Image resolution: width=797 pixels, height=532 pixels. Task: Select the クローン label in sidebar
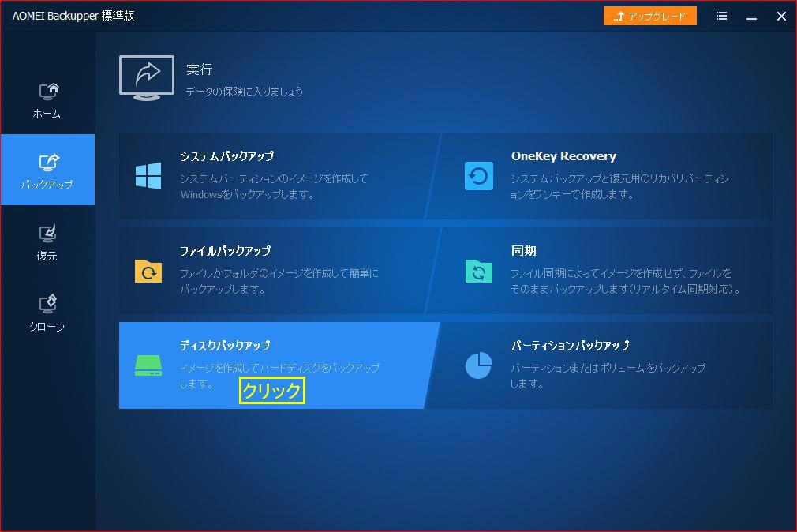tap(47, 327)
